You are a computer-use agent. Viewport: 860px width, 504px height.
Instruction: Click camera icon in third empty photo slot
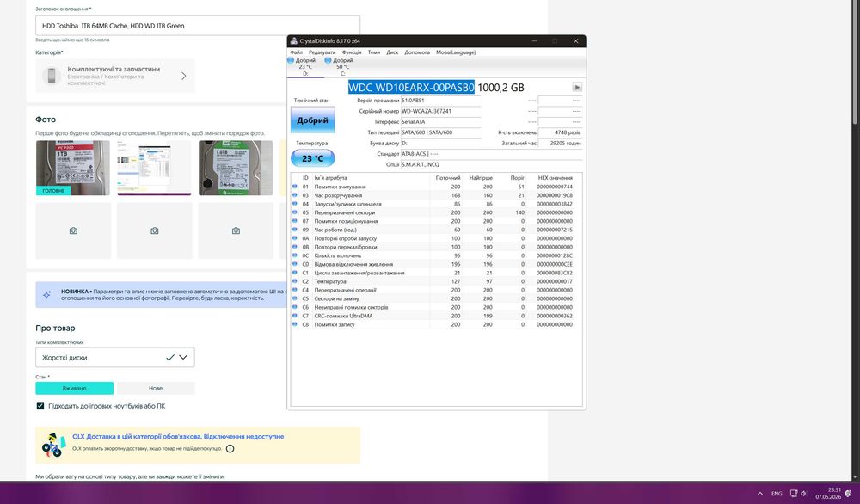[x=236, y=230]
